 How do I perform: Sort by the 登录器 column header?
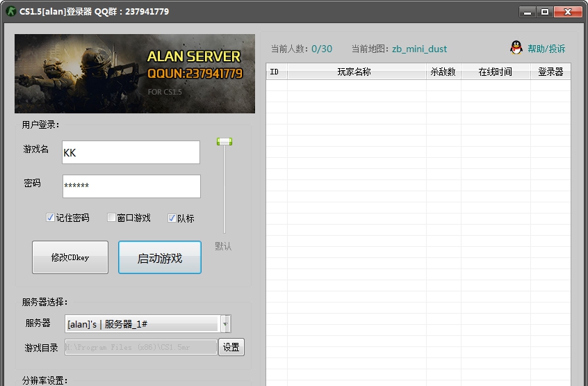point(550,72)
